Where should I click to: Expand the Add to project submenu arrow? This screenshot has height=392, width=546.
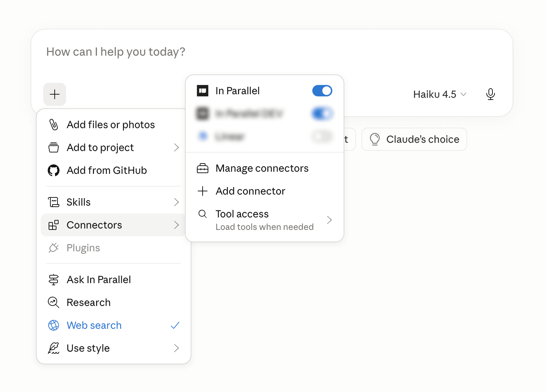176,147
